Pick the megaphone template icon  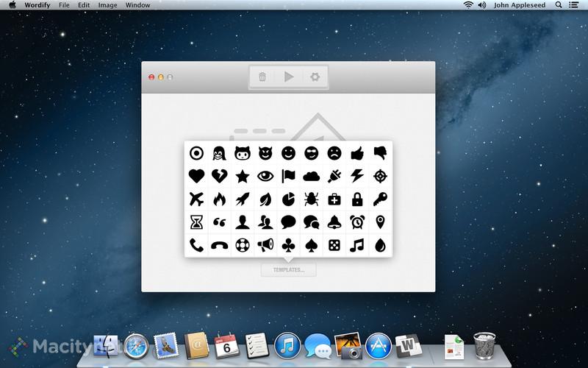coord(265,244)
